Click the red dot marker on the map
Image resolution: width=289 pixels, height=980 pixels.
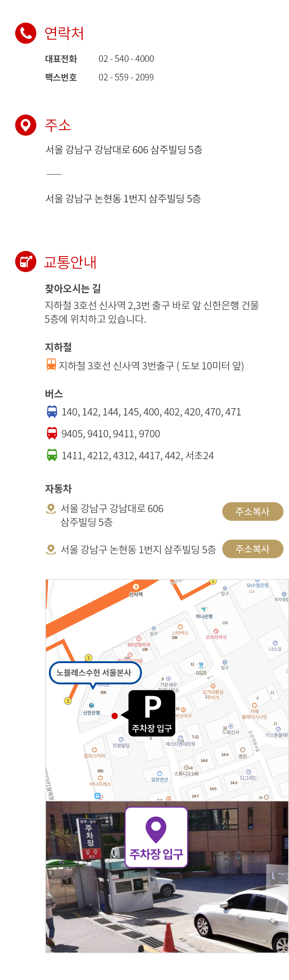[x=114, y=716]
